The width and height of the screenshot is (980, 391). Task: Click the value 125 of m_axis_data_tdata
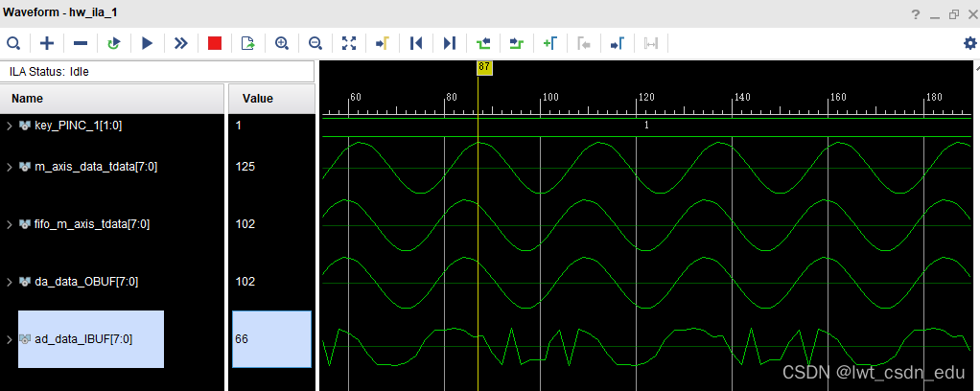(245, 167)
